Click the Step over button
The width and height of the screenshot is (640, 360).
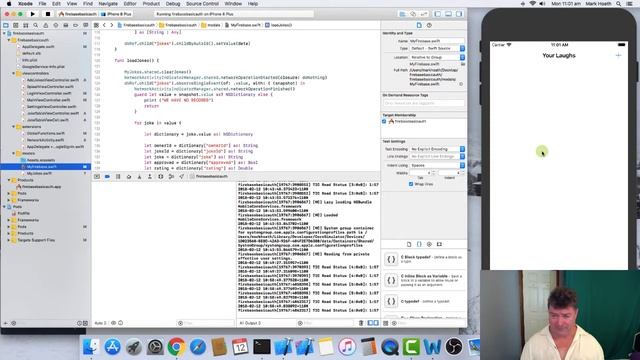coord(129,177)
